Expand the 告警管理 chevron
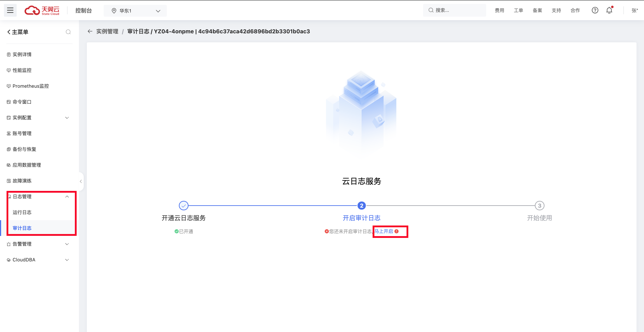Viewport: 644px width, 332px height. click(x=67, y=244)
